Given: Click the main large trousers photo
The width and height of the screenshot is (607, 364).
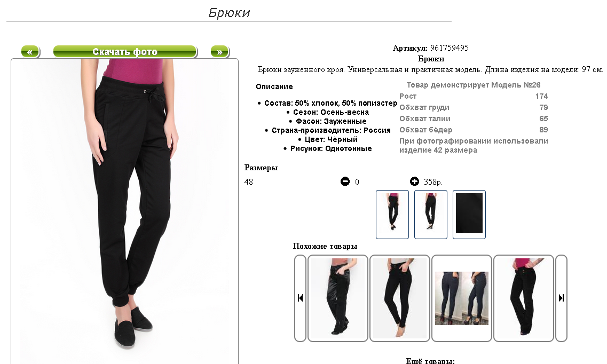Looking at the screenshot, I should tap(124, 211).
